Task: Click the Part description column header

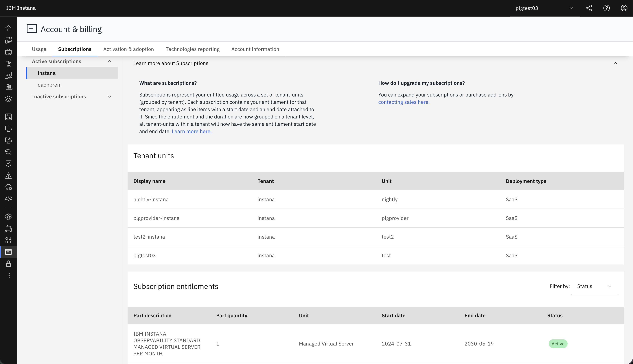Action: click(x=152, y=316)
